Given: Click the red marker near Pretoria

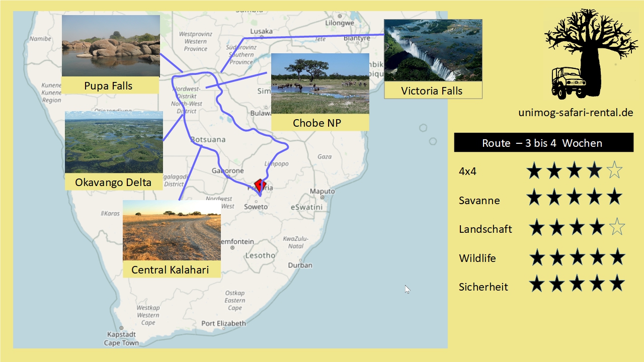Looking at the screenshot, I should [x=259, y=186].
